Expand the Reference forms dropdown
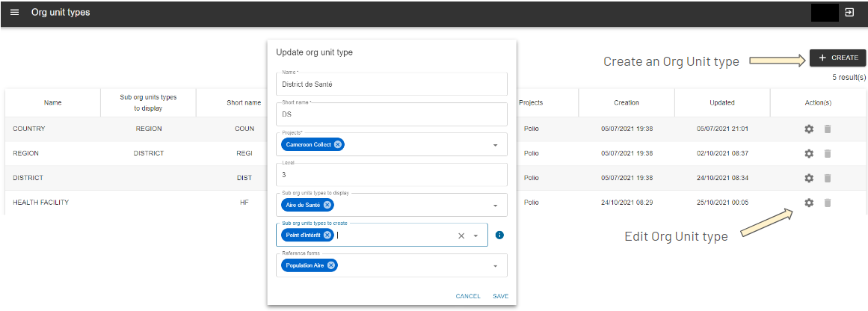This screenshot has height=311, width=868. 495,265
